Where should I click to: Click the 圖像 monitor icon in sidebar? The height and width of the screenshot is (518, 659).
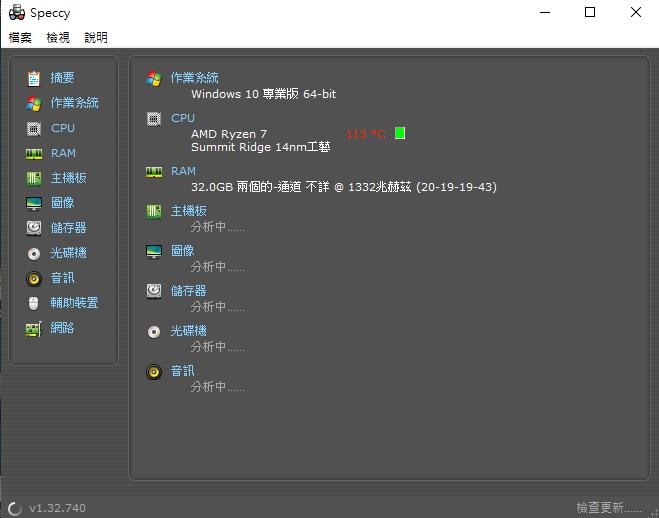tap(34, 203)
